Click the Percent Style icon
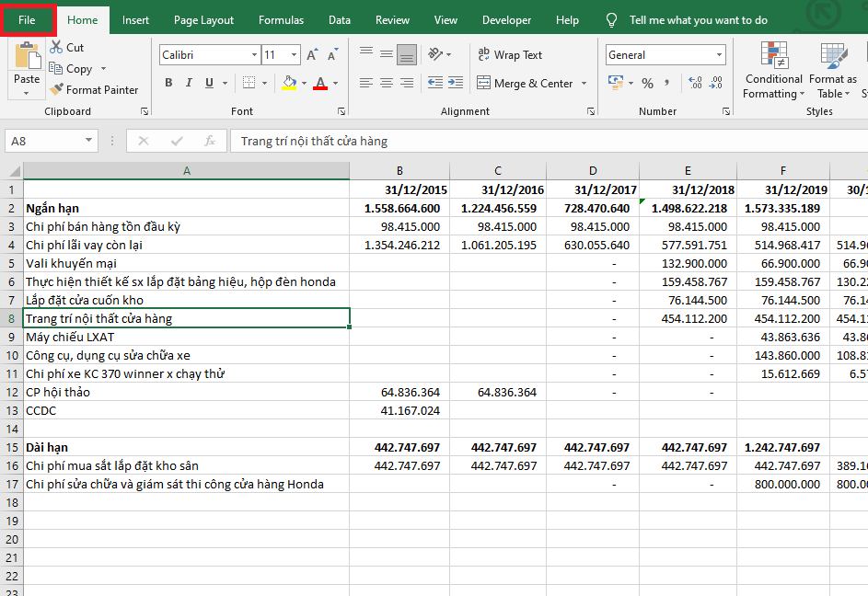 647,84
